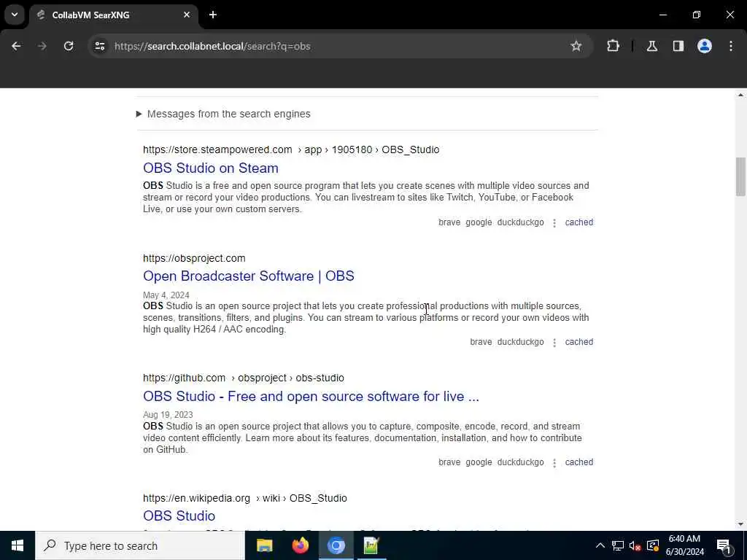Open cached version of obsproject.com result

(578, 342)
